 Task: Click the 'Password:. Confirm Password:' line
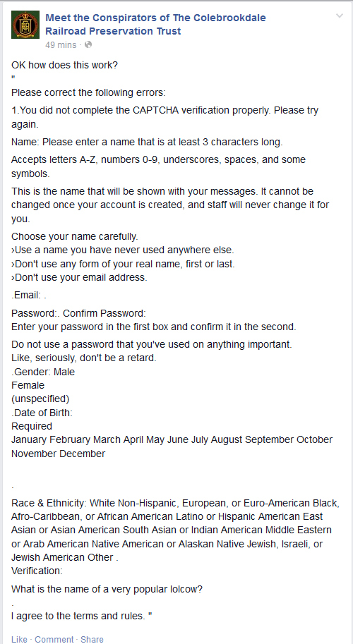78,313
